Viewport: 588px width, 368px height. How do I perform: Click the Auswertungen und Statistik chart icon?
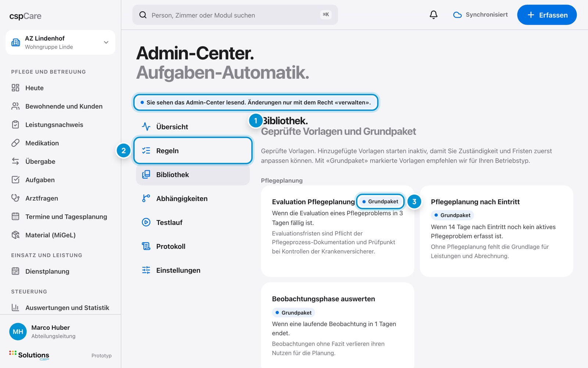[15, 307]
